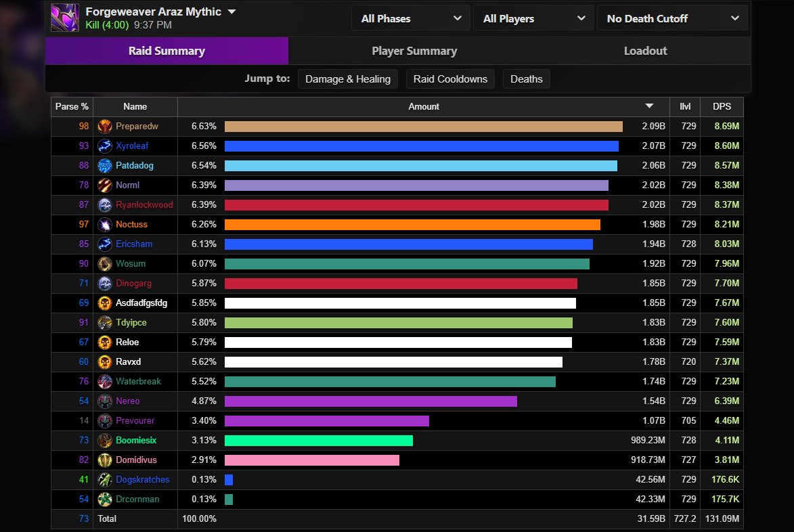Click the Kill (4:00) fight status text
The width and height of the screenshot is (794, 532).
(107, 25)
